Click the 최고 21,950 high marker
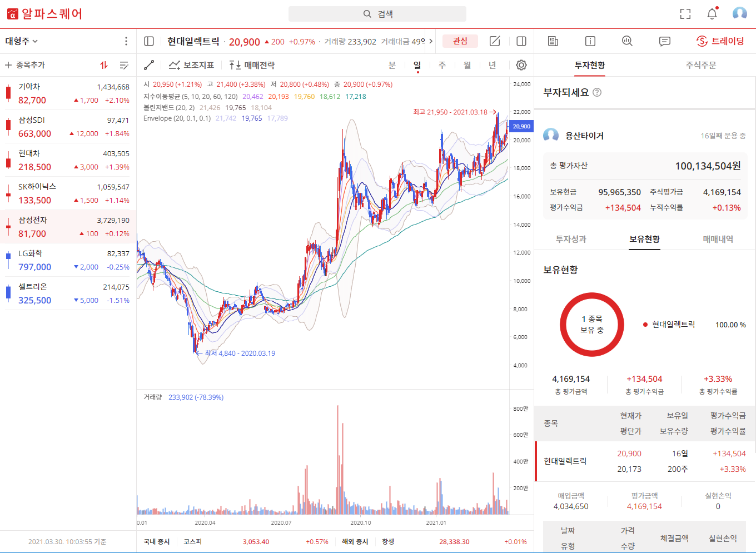This screenshot has width=756, height=553. click(x=454, y=112)
